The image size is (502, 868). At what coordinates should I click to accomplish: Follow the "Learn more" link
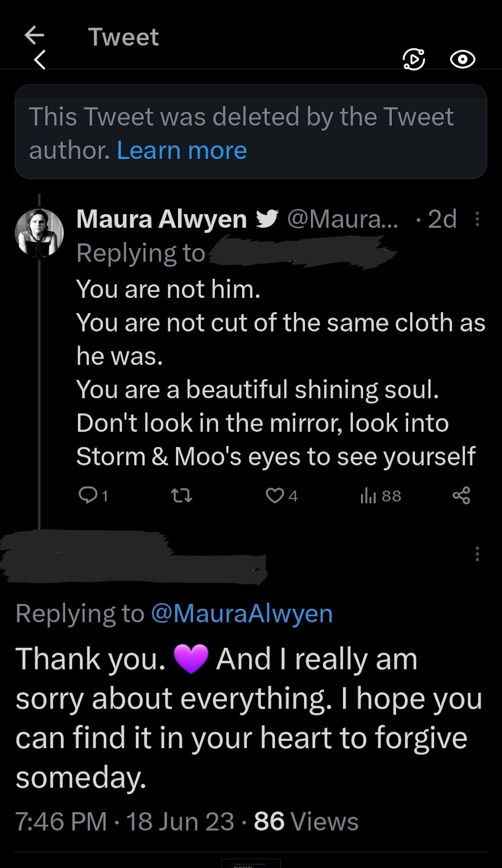pyautogui.click(x=182, y=150)
